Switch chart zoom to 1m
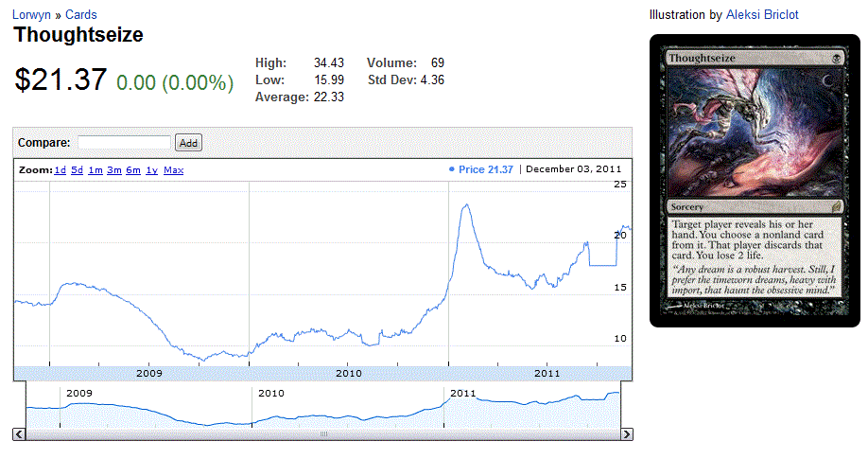This screenshot has width=868, height=459. click(95, 170)
